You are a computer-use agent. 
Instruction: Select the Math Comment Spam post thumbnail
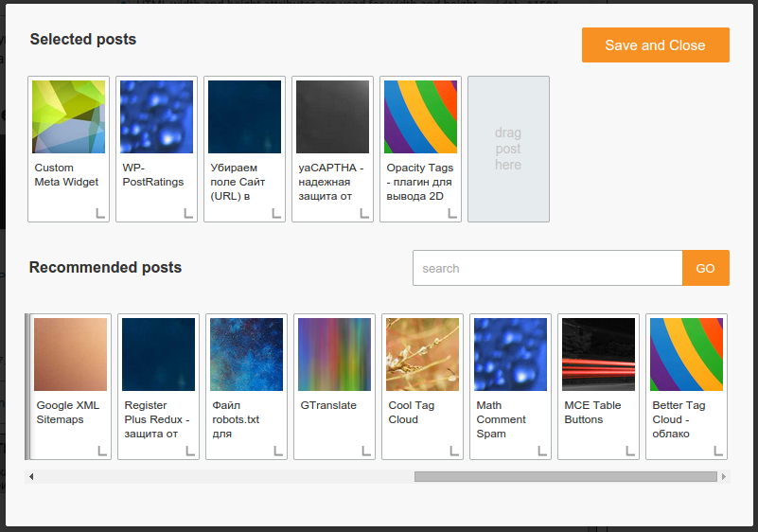[510, 354]
